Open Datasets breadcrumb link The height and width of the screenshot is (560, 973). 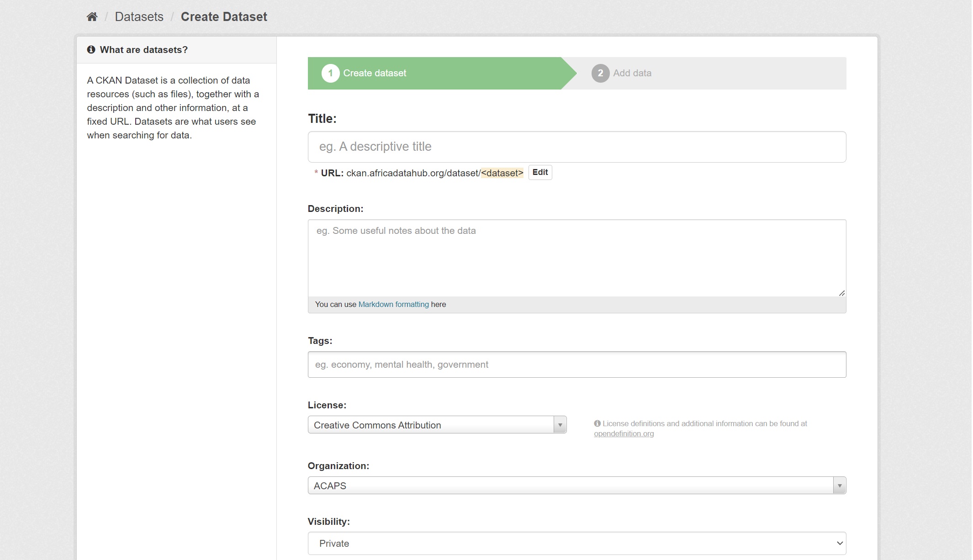pos(139,17)
